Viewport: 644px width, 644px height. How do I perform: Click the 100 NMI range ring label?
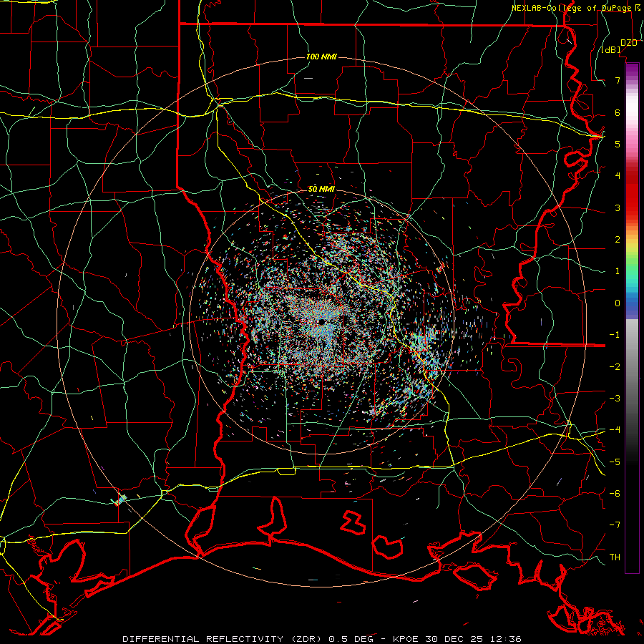point(321,57)
